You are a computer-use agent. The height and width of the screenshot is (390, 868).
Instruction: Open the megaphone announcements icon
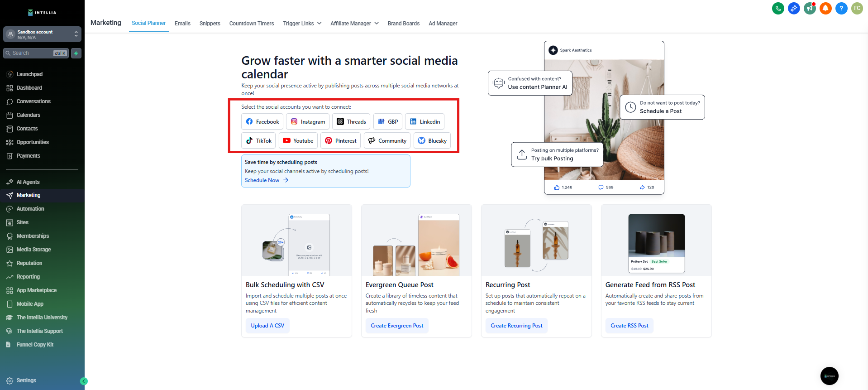(x=810, y=8)
